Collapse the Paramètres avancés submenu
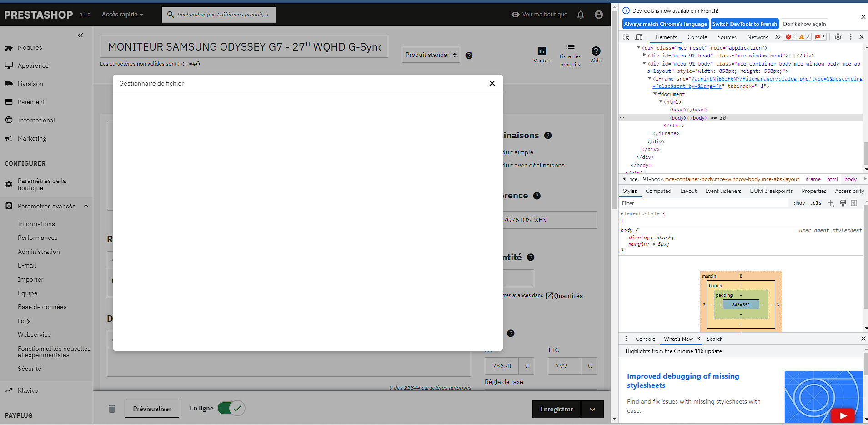 point(86,206)
